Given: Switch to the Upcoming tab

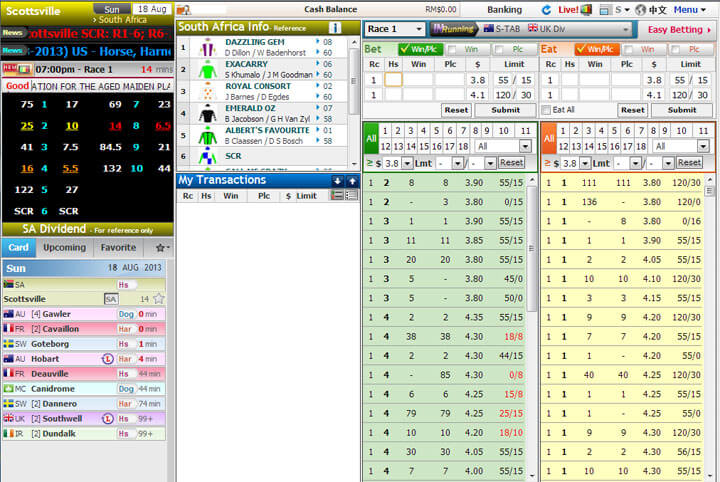Looking at the screenshot, I should coord(64,247).
